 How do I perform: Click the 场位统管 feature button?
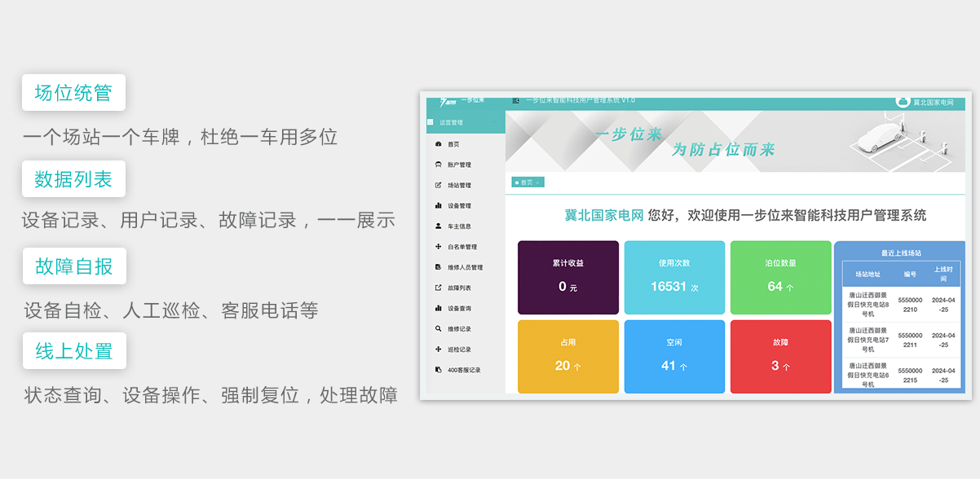[73, 93]
